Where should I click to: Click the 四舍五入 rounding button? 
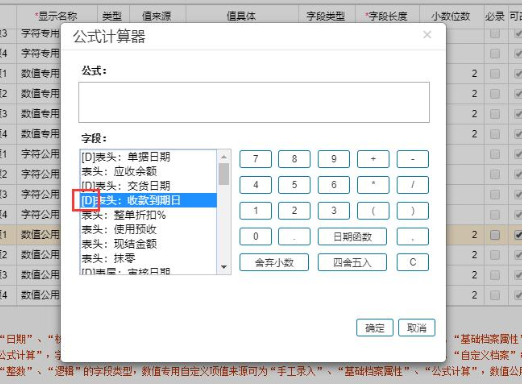(352, 262)
